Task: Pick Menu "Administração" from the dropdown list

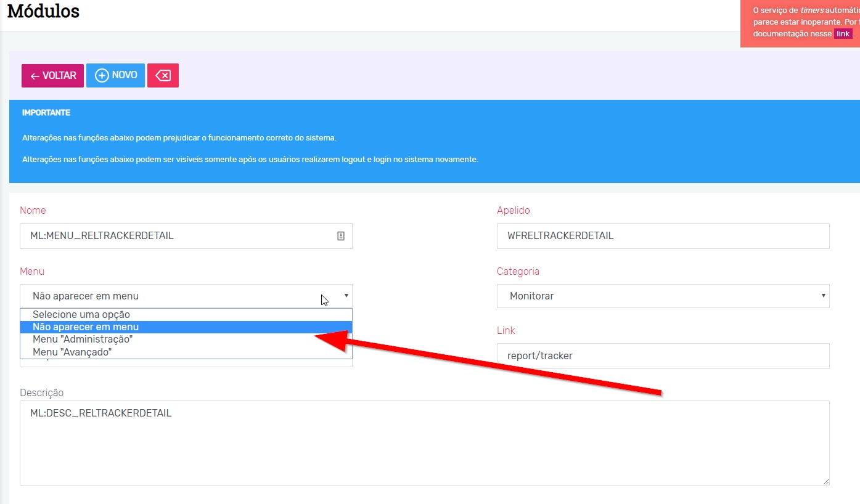Action: point(83,339)
